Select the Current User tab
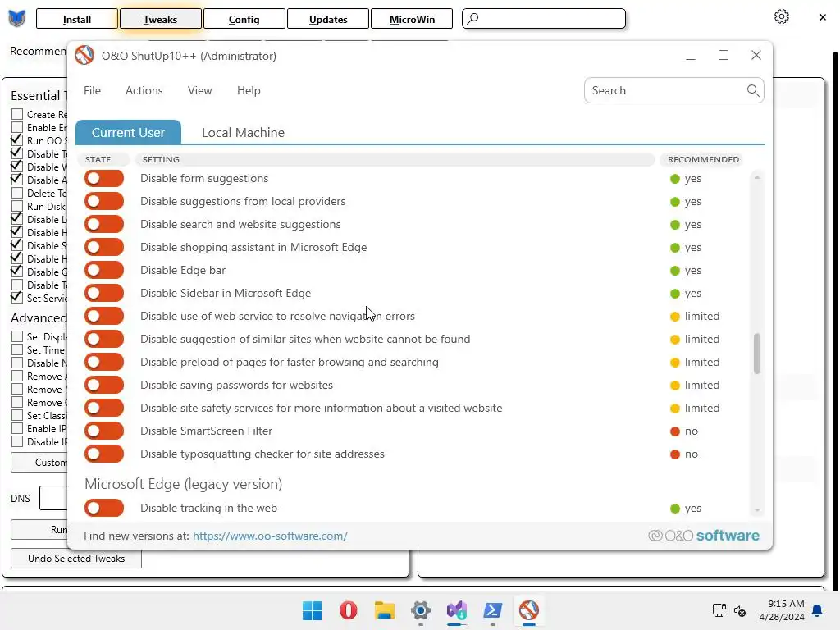The width and height of the screenshot is (840, 630). pyautogui.click(x=128, y=132)
